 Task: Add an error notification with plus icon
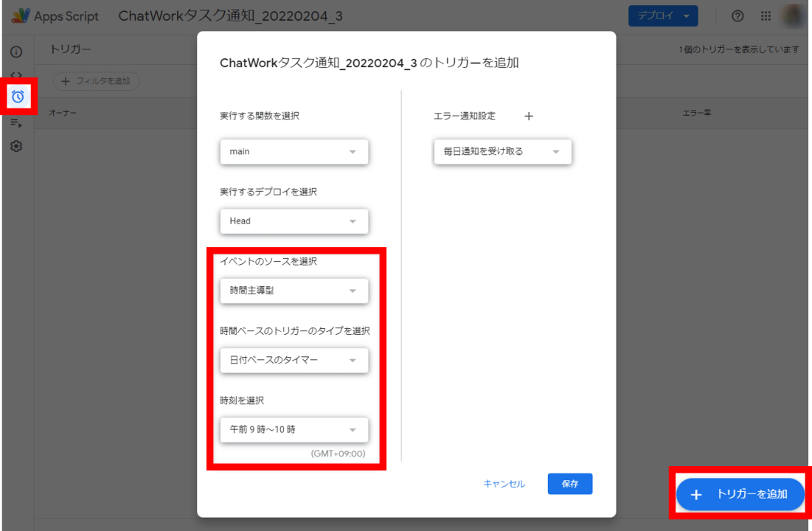528,116
